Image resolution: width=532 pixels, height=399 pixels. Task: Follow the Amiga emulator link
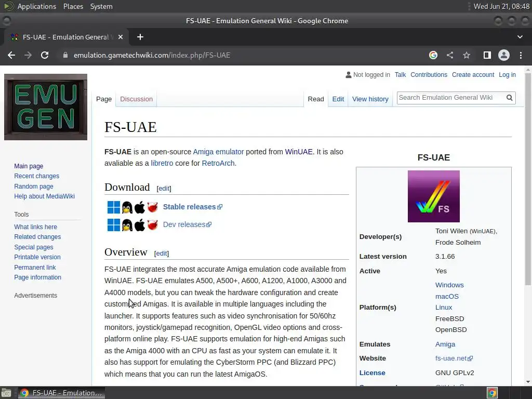[219, 152]
